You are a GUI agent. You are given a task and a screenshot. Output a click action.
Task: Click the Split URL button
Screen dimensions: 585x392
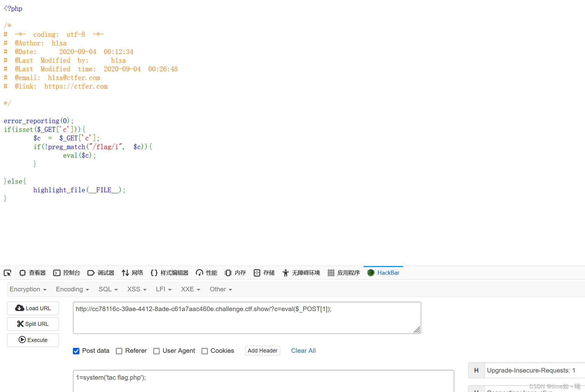click(x=33, y=324)
